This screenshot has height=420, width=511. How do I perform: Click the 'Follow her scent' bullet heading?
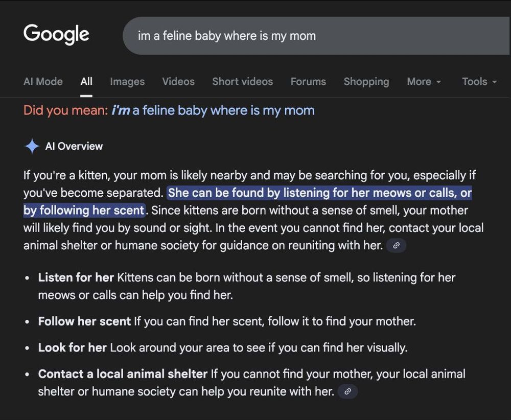[x=84, y=321]
